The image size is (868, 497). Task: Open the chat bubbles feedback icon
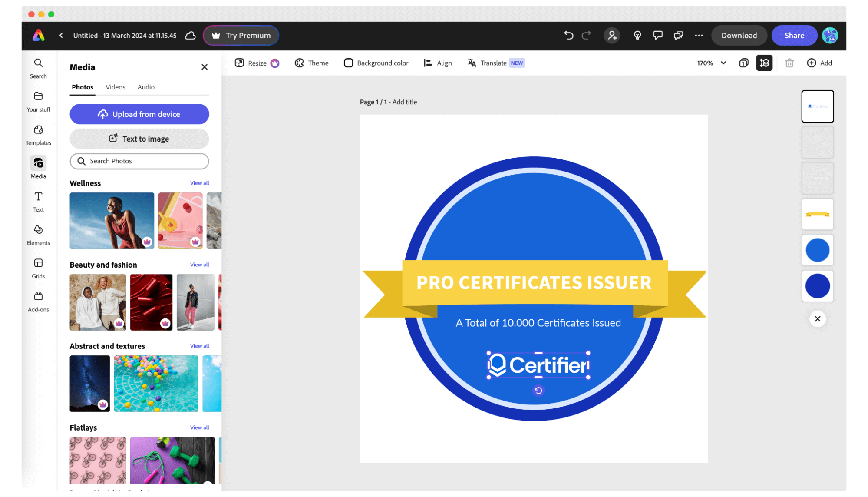(678, 35)
